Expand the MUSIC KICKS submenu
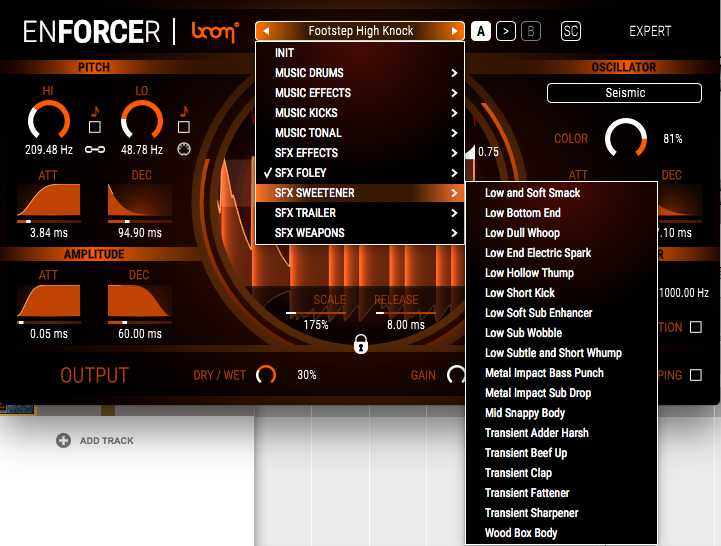Viewport: 721px width, 546px height. (x=360, y=113)
